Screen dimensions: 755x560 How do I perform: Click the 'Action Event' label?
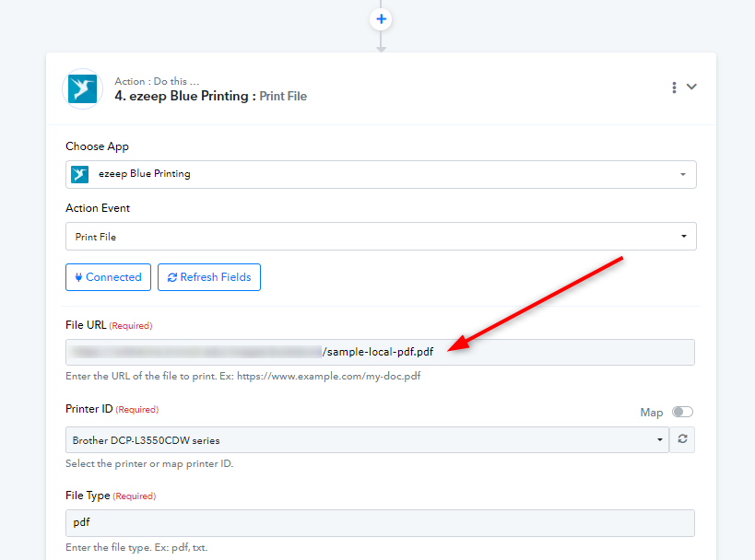(98, 208)
